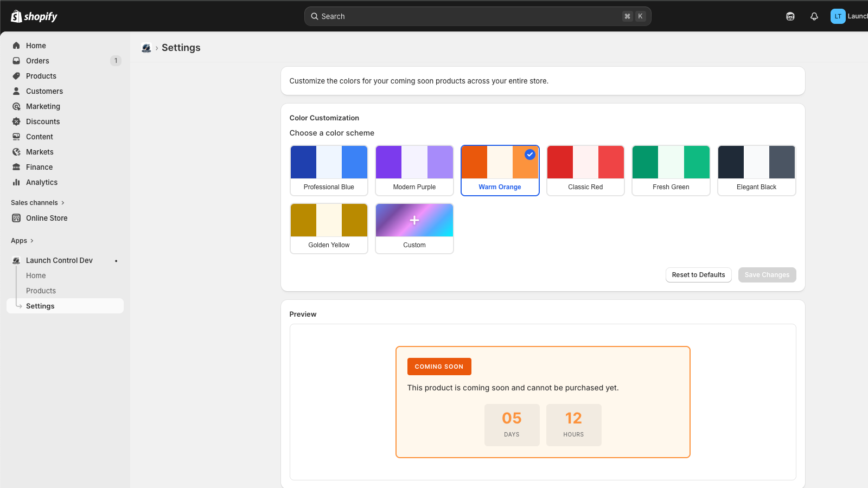Choose the Fresh Green color scheme
The width and height of the screenshot is (868, 488).
click(671, 170)
